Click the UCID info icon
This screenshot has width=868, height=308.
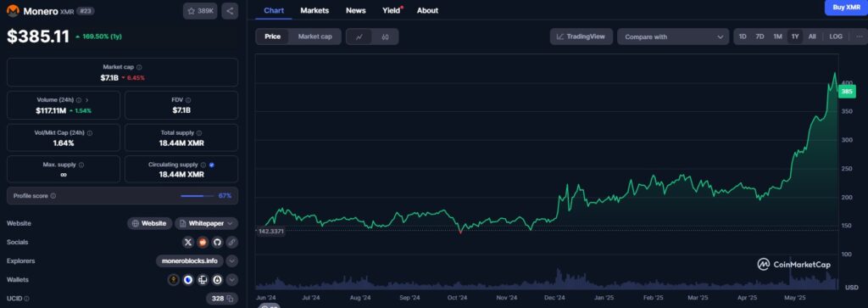[x=26, y=299]
